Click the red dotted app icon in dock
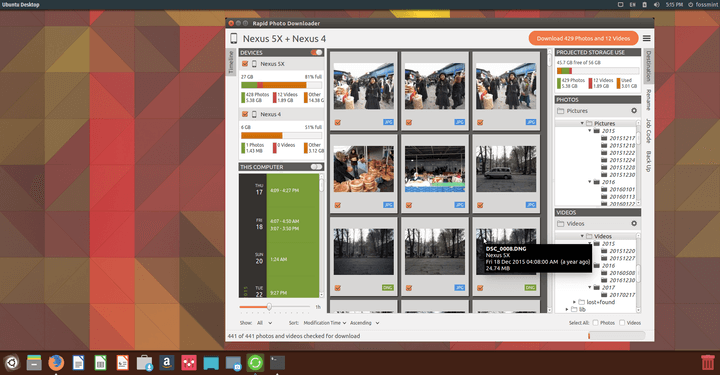 [189, 363]
